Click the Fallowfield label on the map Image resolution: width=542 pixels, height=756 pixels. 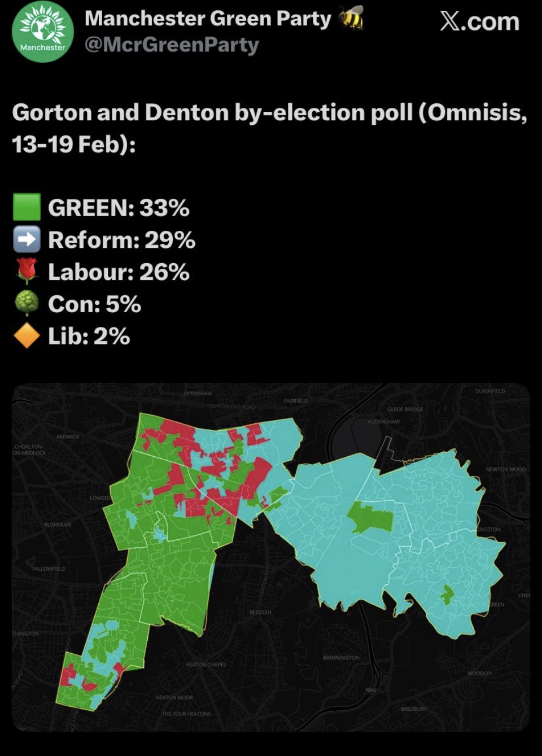point(49,569)
